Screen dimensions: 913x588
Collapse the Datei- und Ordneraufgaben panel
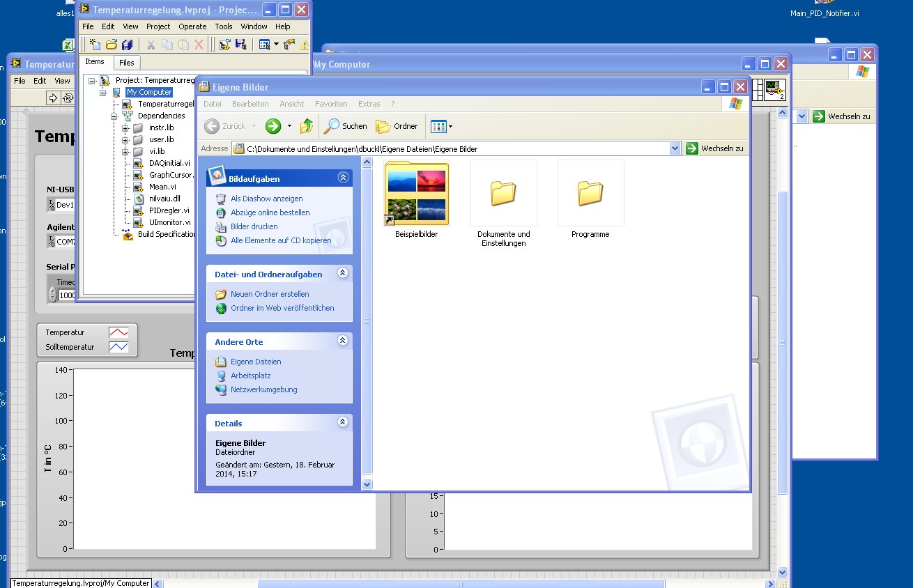click(x=342, y=273)
